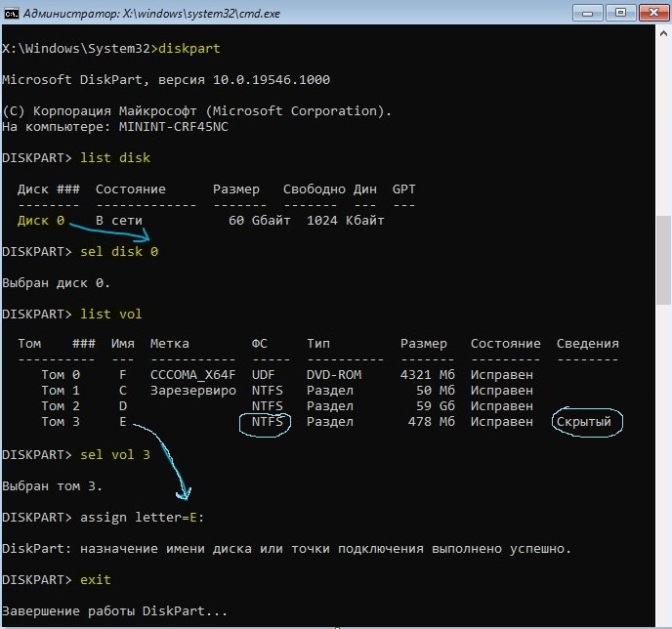Click the 'В сети' disk status
Screen dimensions: 672x629
(119, 221)
